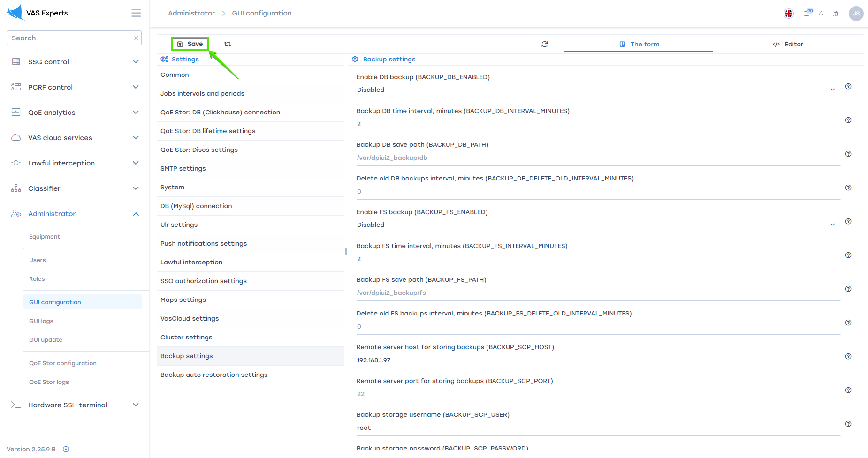Collapse sidebar with the hamburger menu icon
The width and height of the screenshot is (868, 458).
(136, 13)
